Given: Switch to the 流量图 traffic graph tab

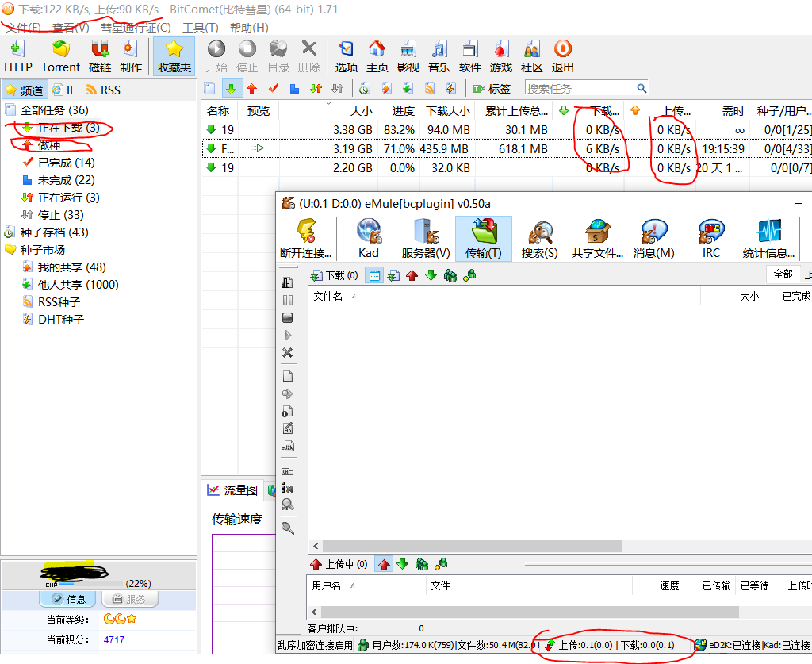Looking at the screenshot, I should pyautogui.click(x=232, y=490).
